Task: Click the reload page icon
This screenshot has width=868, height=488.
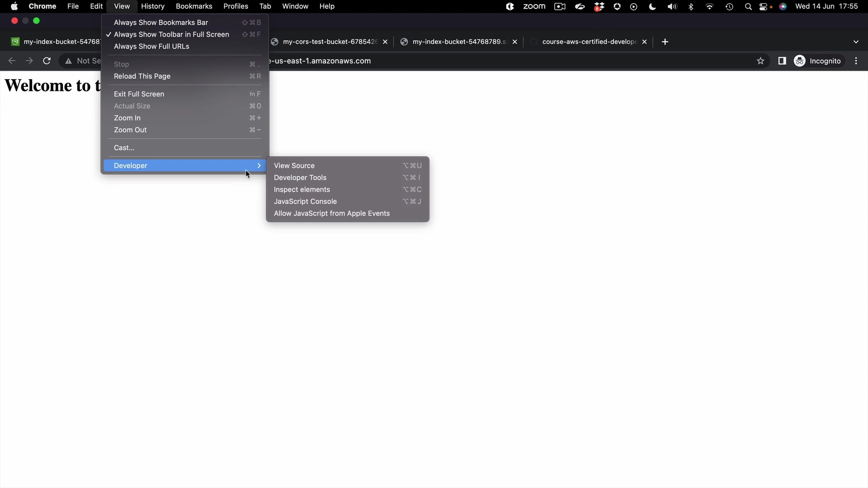Action: pyautogui.click(x=47, y=61)
